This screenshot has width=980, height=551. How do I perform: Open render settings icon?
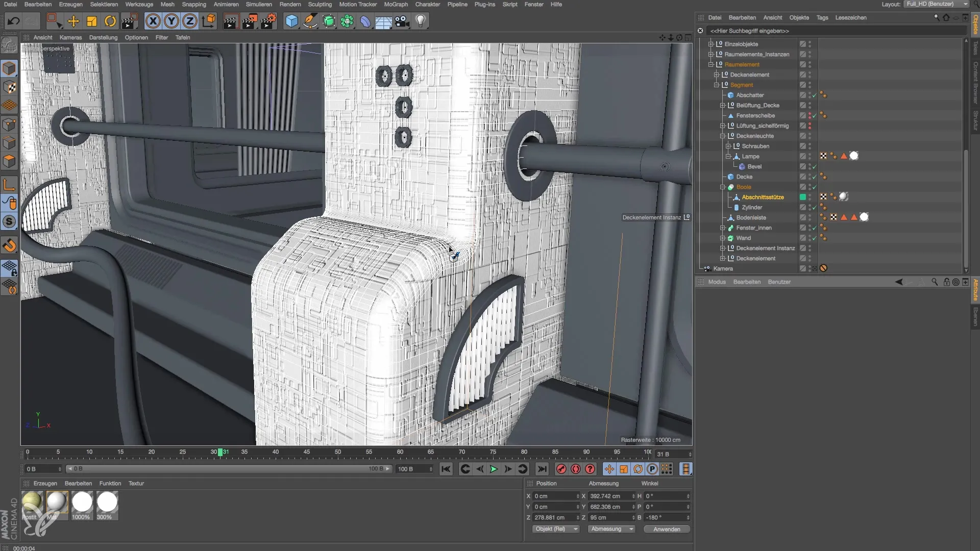[268, 21]
